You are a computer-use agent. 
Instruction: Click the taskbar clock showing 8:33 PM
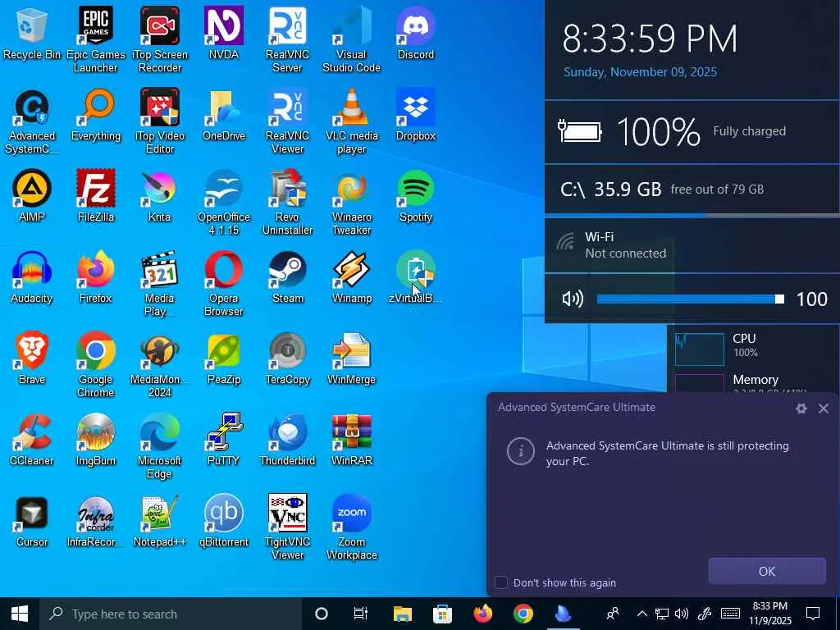coord(769,614)
